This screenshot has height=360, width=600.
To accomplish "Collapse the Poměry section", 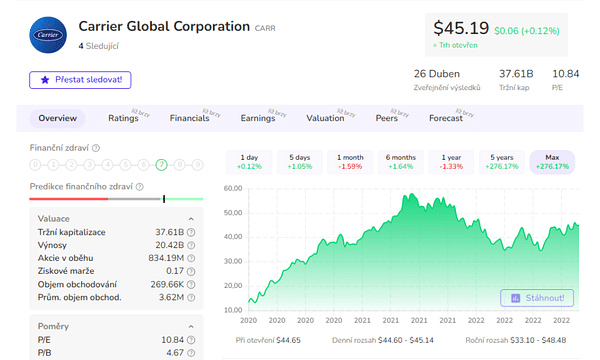I will [191, 326].
